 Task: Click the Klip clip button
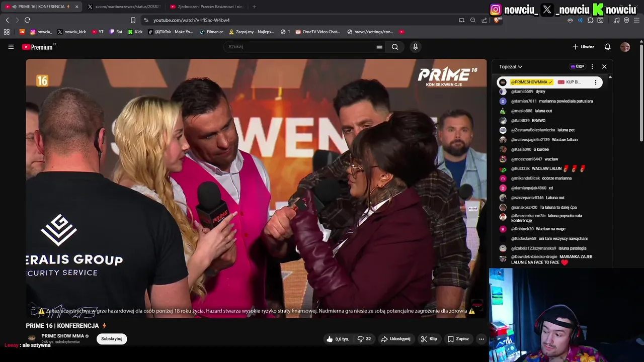pyautogui.click(x=429, y=339)
